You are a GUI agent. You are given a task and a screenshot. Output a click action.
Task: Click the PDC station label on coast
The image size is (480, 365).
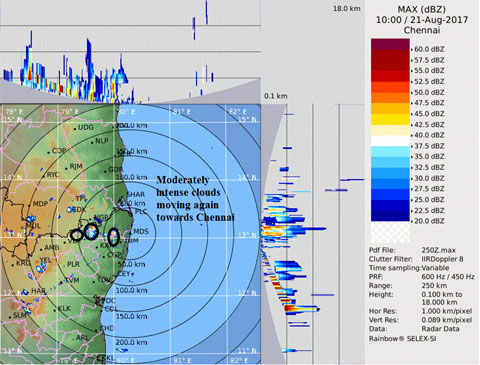pyautogui.click(x=108, y=301)
